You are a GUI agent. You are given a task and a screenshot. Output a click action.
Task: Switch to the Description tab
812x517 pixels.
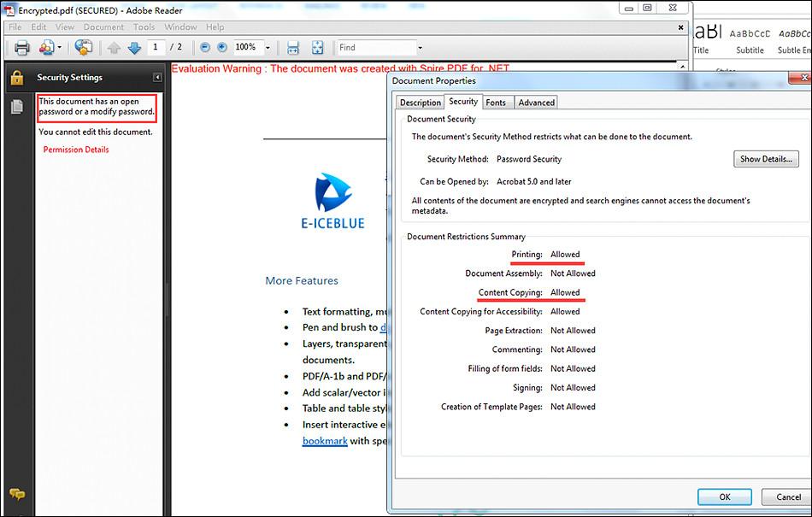point(421,103)
